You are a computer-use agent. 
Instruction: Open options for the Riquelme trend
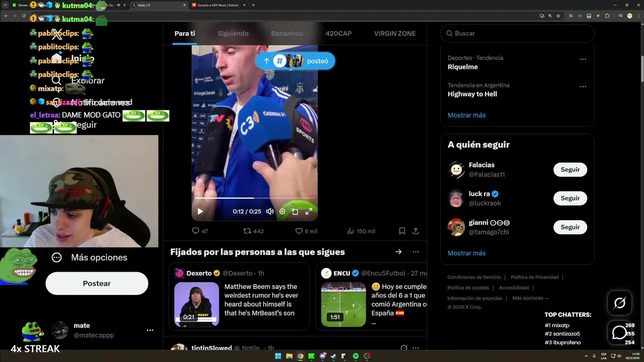click(583, 59)
